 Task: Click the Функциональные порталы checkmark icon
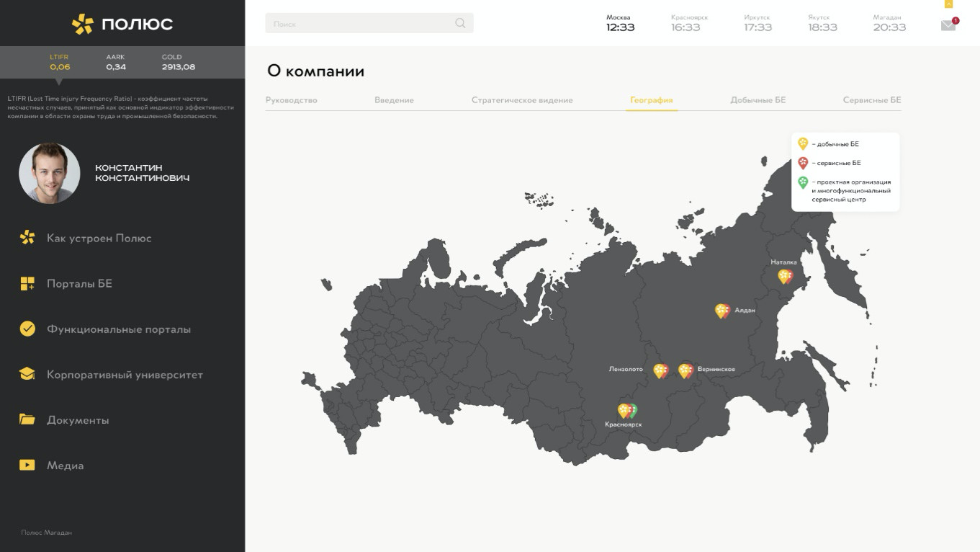tap(27, 329)
